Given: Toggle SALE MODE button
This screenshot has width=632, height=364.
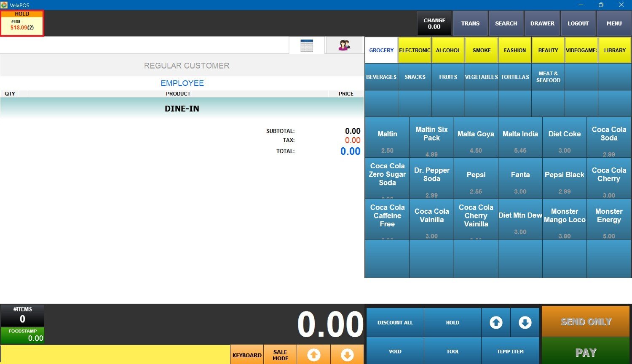Looking at the screenshot, I should (280, 355).
